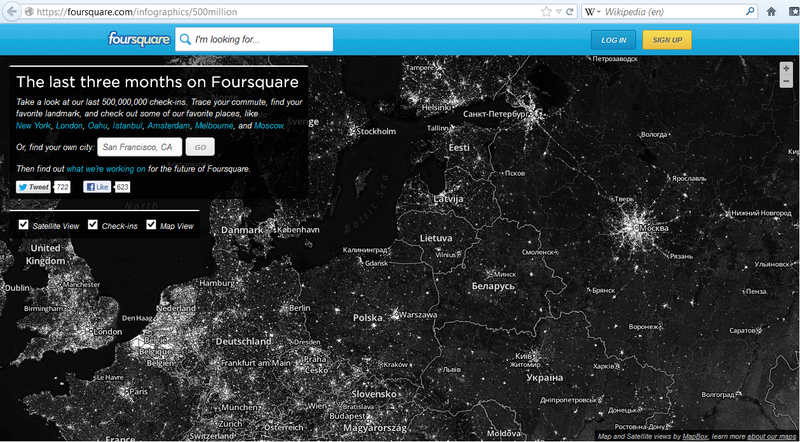Open the Amsterdam link
This screenshot has width=800, height=442.
pos(169,126)
